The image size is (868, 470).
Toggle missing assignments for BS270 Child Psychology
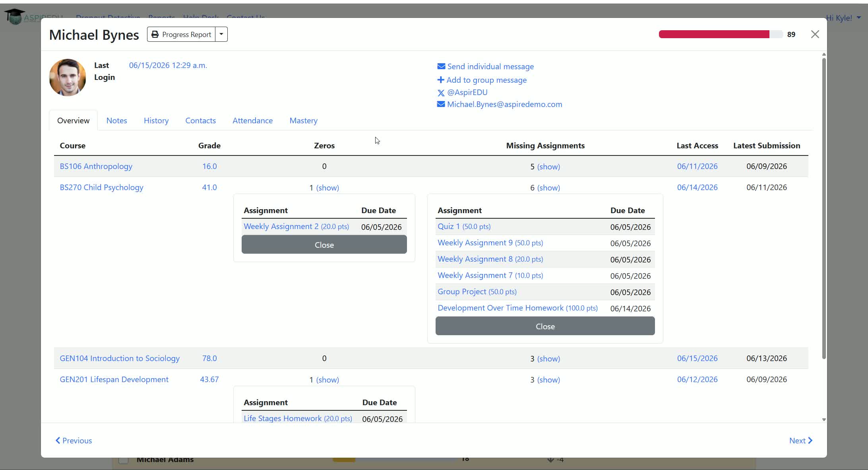click(548, 188)
